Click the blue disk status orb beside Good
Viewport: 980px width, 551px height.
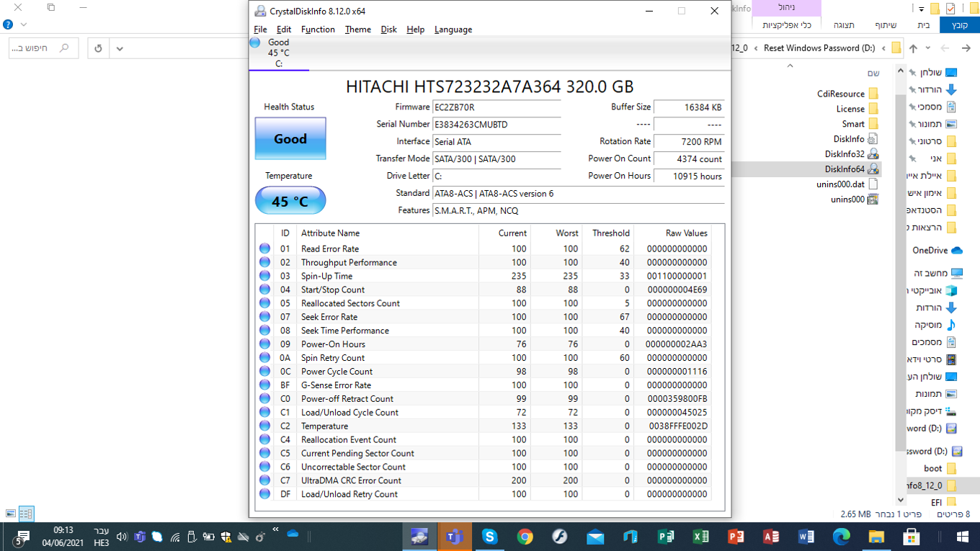[254, 42]
